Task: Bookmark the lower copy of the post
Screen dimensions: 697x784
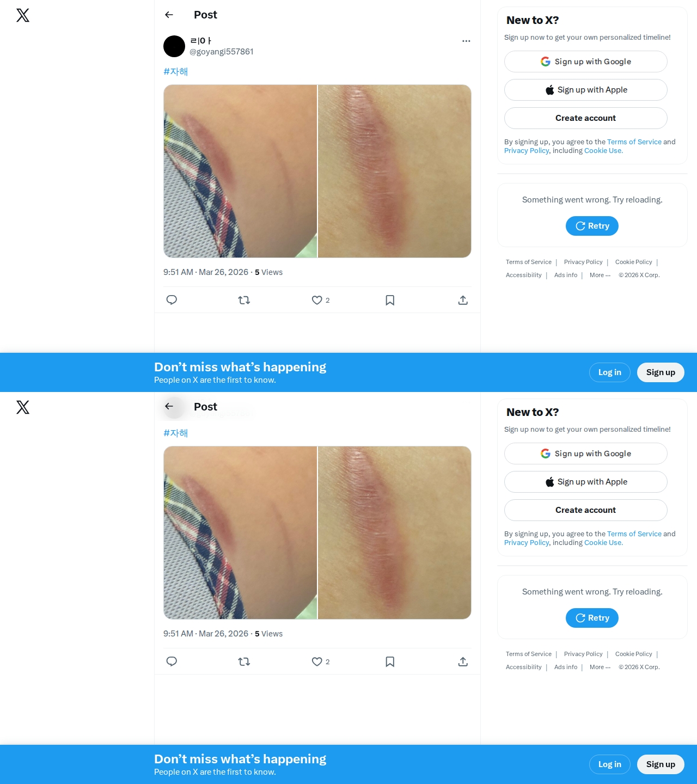Action: tap(390, 661)
